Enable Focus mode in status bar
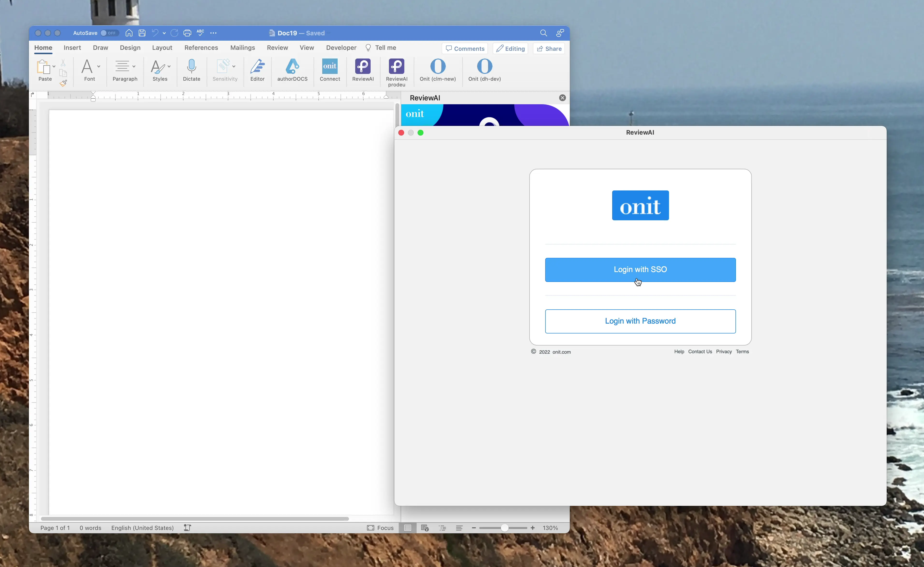 tap(380, 528)
